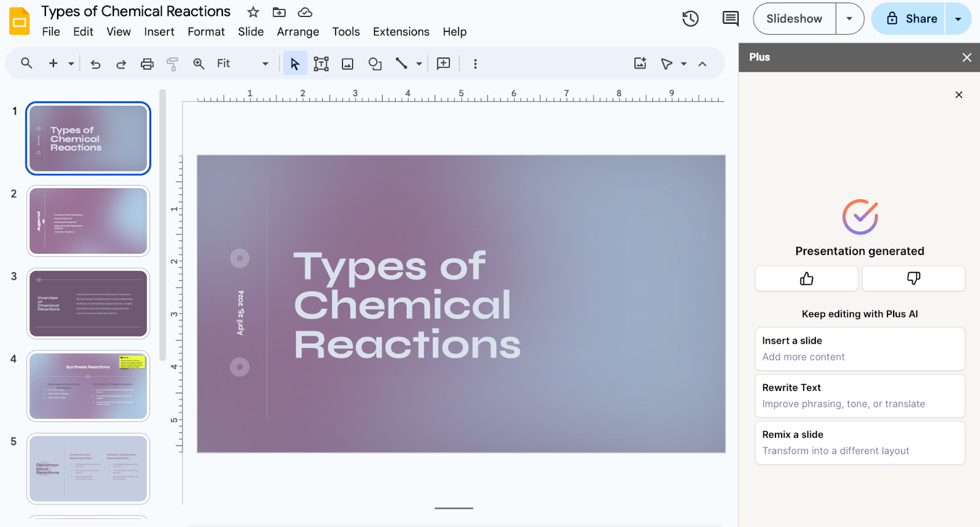Open the Fit zoom level dropdown
This screenshot has width=980, height=527.
coord(243,64)
